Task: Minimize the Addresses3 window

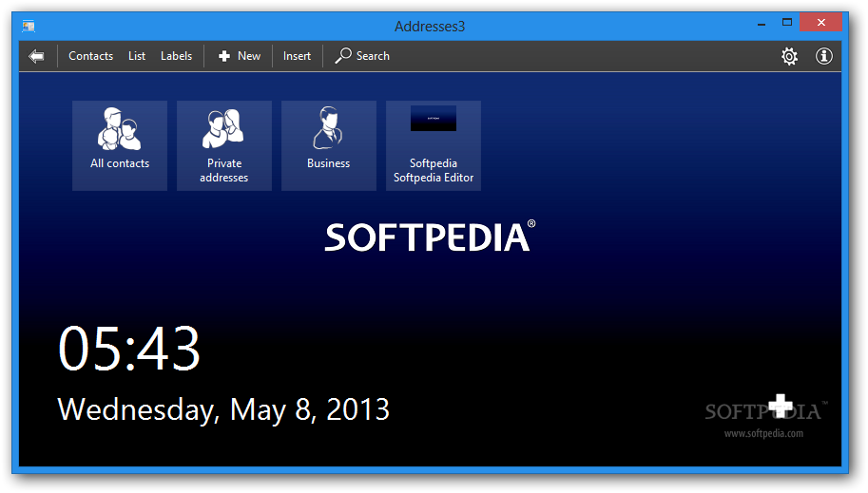Action: point(762,25)
